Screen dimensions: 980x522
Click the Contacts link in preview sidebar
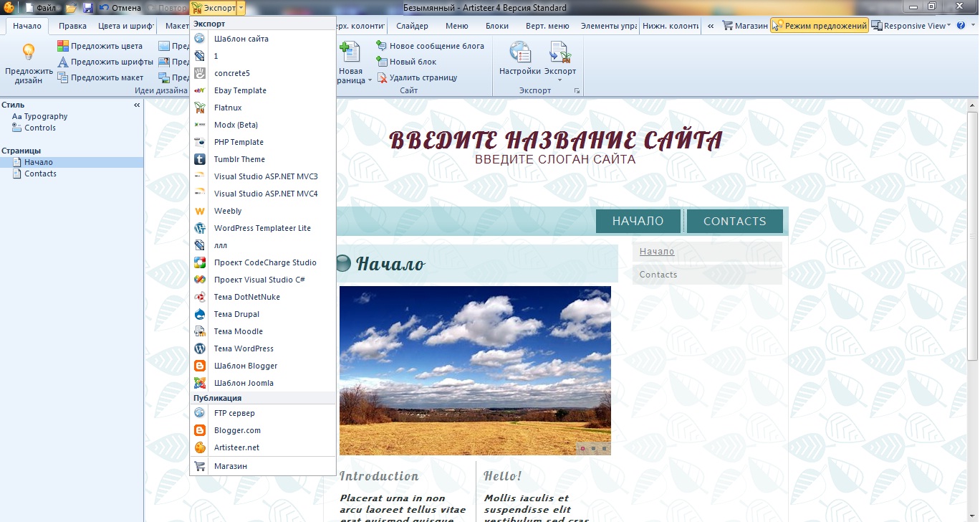[658, 275]
